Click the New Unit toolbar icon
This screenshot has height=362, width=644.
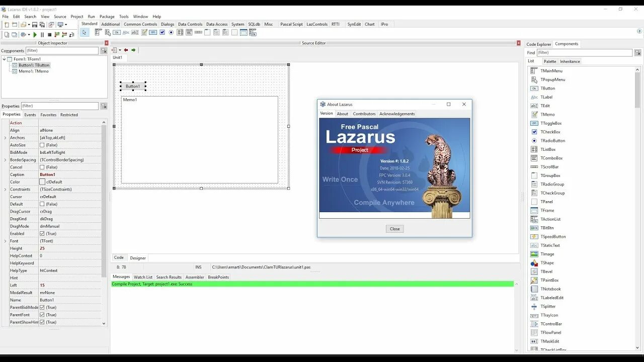tap(7, 25)
